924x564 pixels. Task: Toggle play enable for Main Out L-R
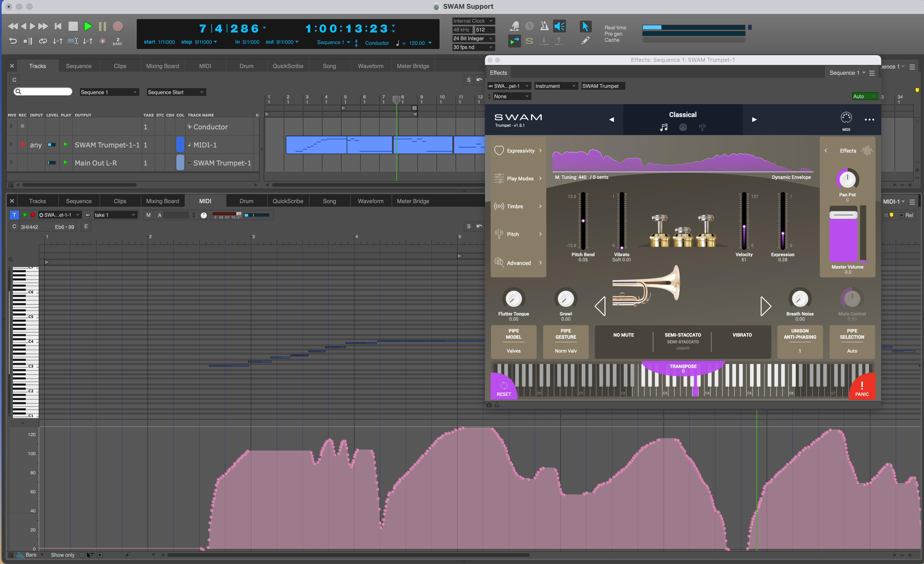click(66, 163)
